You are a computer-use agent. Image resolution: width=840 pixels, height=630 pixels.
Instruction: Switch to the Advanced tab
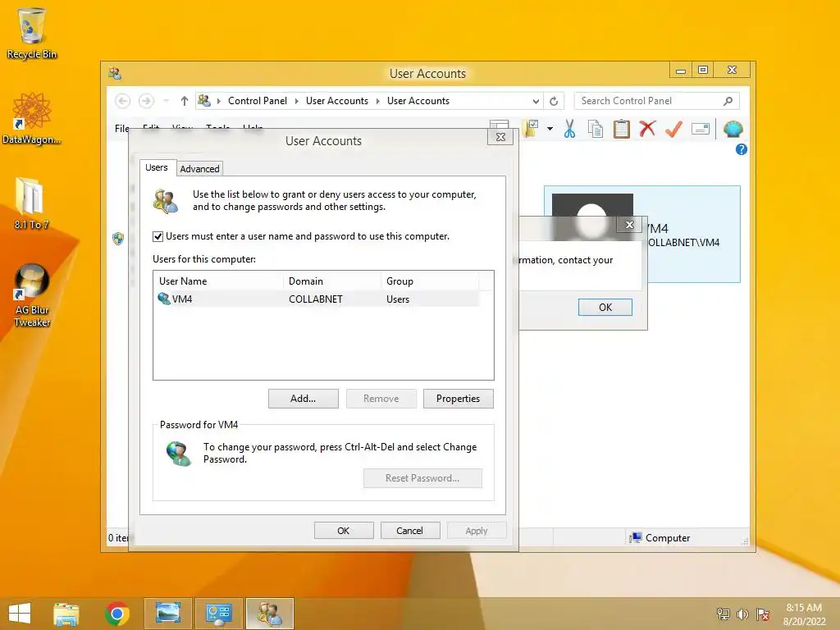tap(199, 169)
